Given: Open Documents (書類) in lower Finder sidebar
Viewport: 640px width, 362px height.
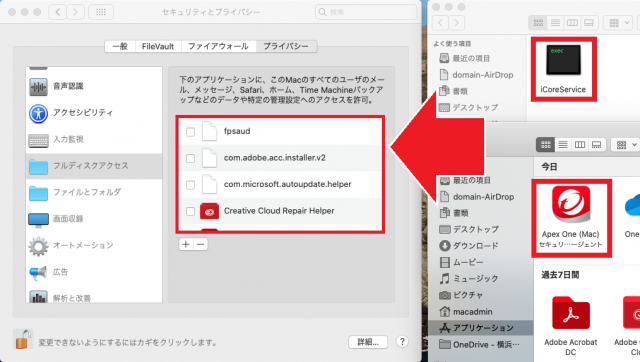Looking at the screenshot, I should pyautogui.click(x=453, y=213).
